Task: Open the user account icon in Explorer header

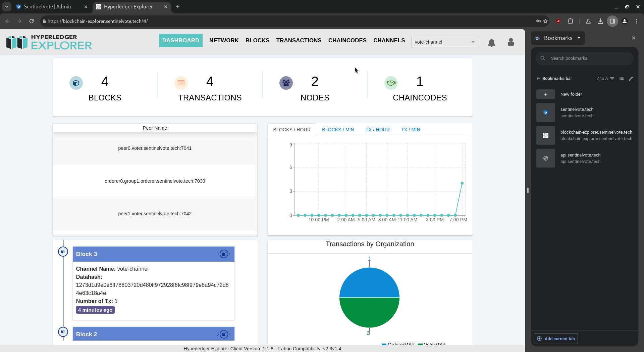Action: click(x=511, y=42)
